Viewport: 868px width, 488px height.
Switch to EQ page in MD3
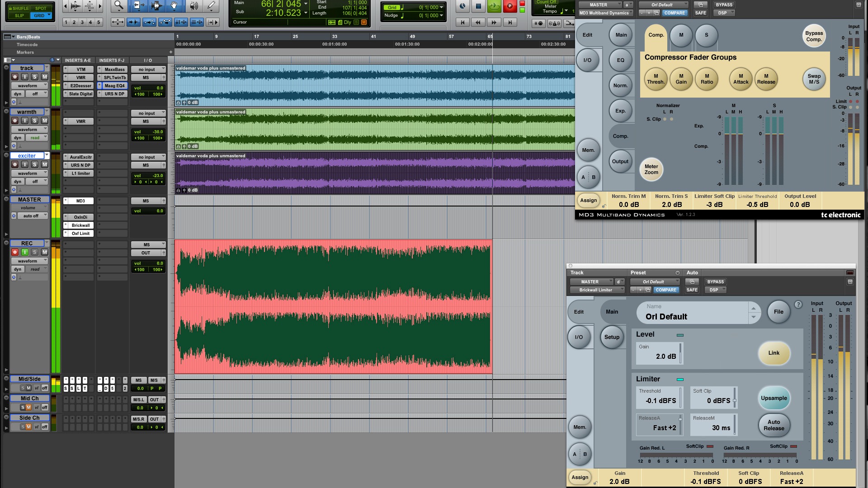pyautogui.click(x=620, y=60)
